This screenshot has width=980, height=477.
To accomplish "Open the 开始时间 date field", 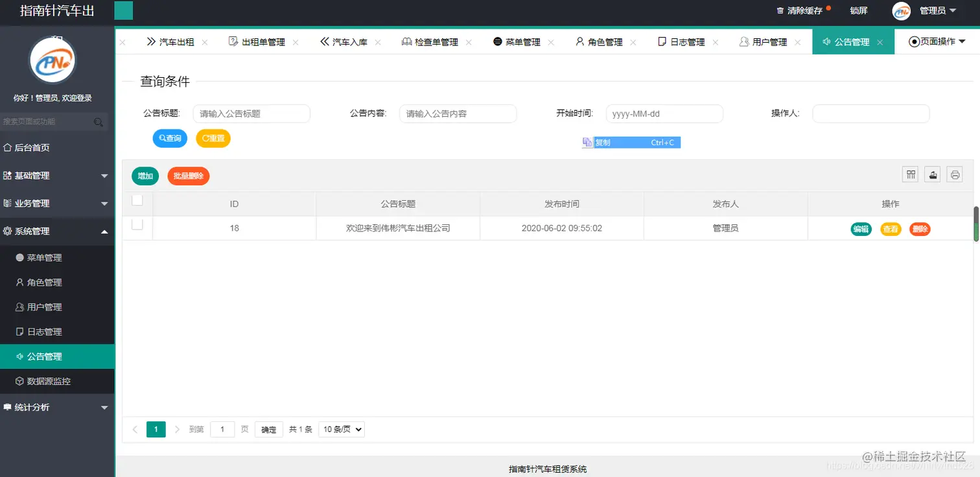I will click(x=664, y=113).
